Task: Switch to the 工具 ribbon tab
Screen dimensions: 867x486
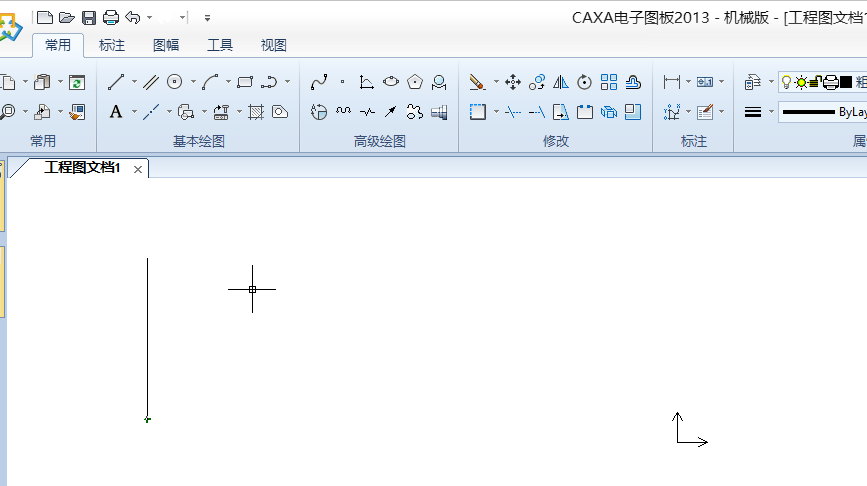Action: (220, 45)
